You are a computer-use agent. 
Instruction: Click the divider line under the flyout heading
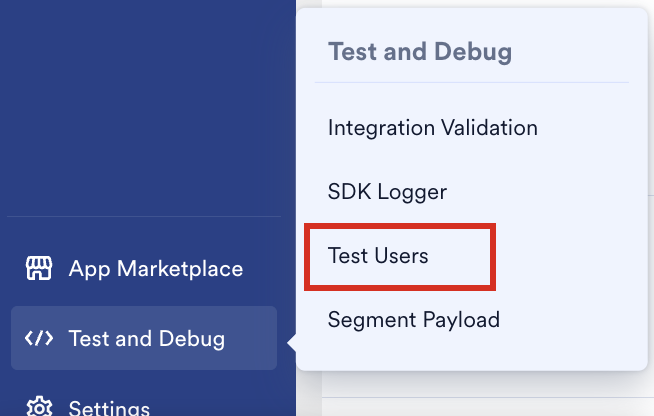tap(471, 83)
